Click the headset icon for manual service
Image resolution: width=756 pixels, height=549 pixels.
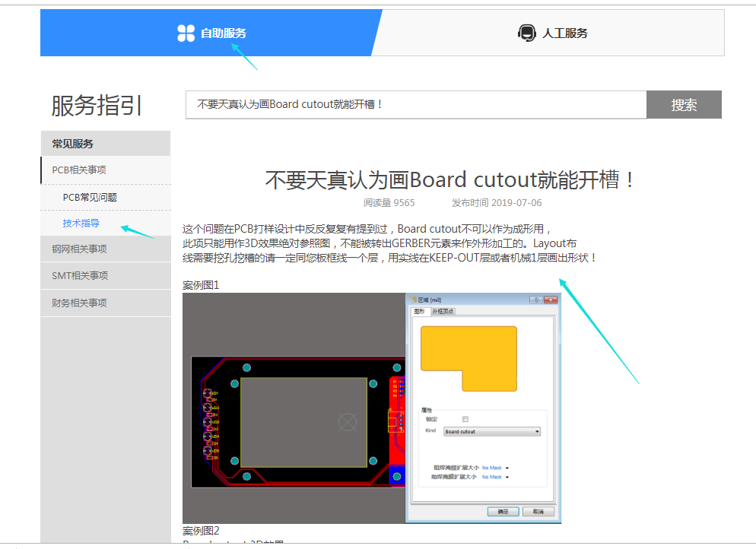tap(526, 33)
